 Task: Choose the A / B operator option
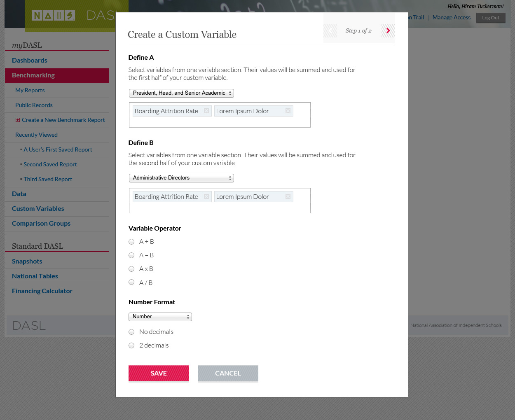click(x=131, y=282)
